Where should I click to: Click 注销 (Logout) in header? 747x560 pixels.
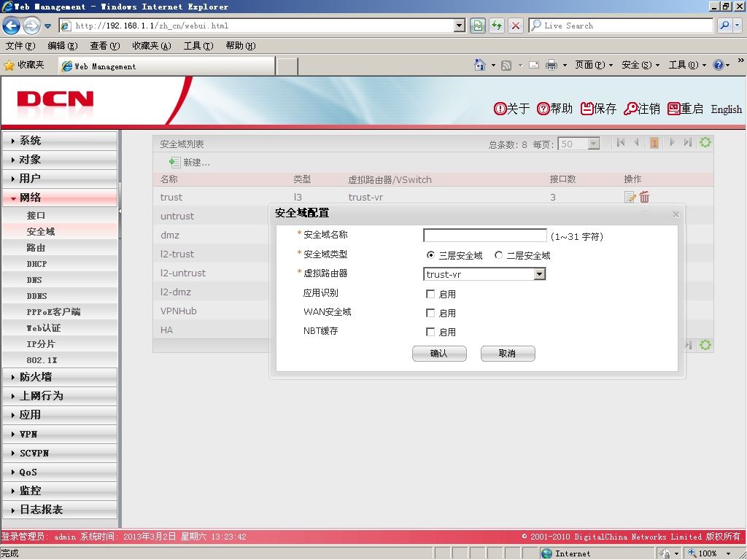point(642,109)
